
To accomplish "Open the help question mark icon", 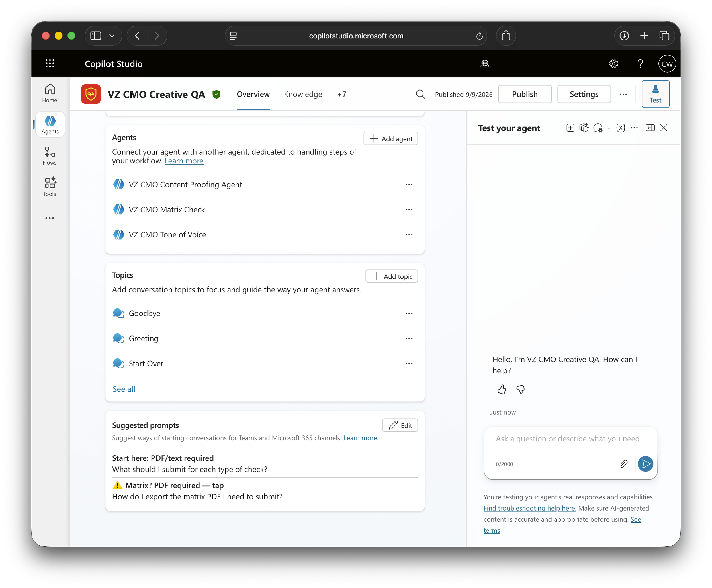I will tap(640, 64).
